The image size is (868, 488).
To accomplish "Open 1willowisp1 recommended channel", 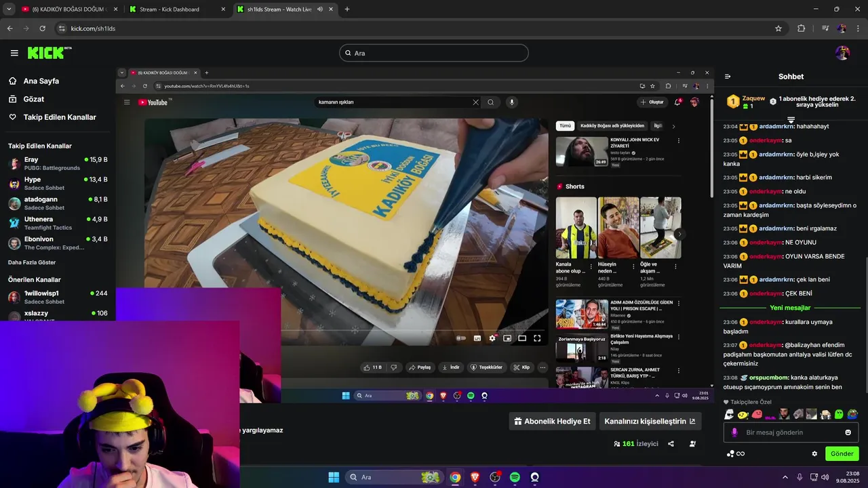I will point(58,297).
